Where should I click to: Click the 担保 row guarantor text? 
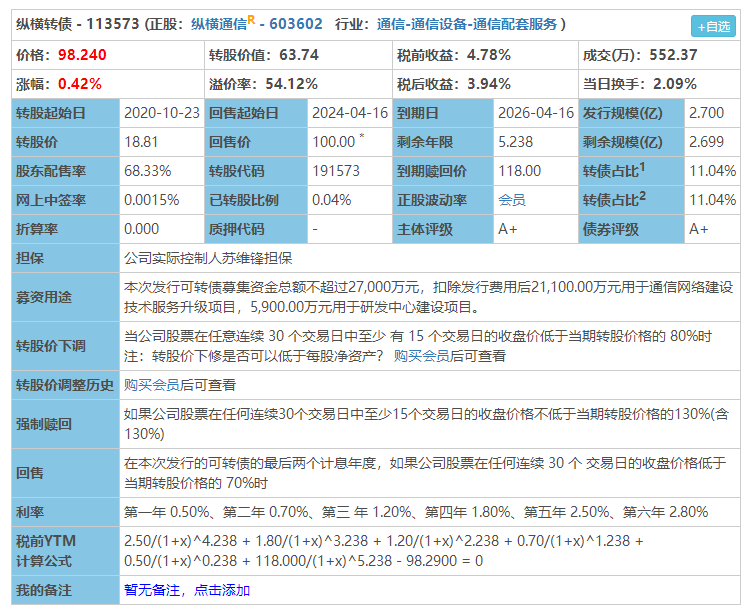tap(208, 258)
